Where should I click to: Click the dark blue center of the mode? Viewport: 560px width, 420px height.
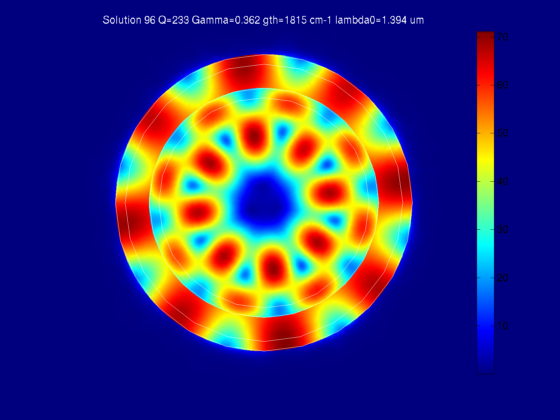(x=264, y=202)
